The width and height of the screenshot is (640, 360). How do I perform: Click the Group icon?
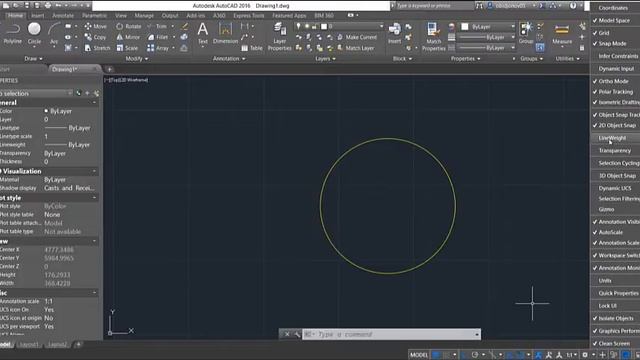click(x=526, y=33)
